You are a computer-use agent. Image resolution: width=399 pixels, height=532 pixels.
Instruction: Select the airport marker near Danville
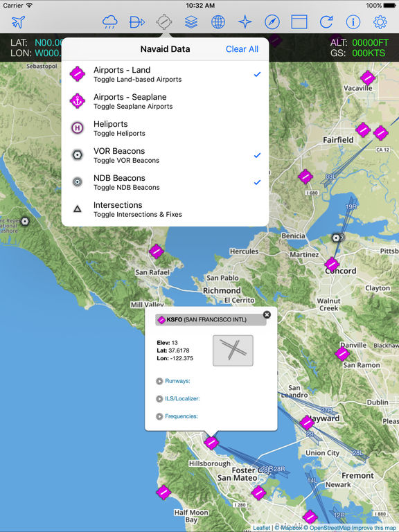tap(342, 354)
